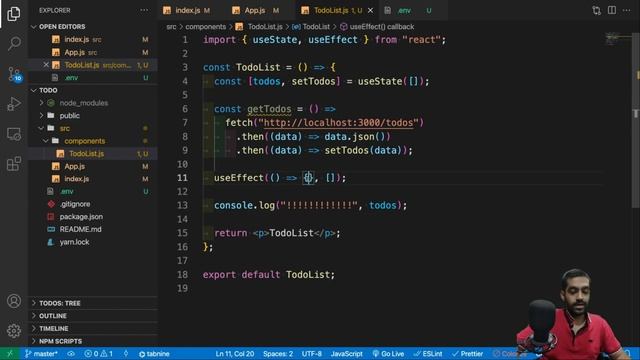Open the Extensions view

coord(14,164)
